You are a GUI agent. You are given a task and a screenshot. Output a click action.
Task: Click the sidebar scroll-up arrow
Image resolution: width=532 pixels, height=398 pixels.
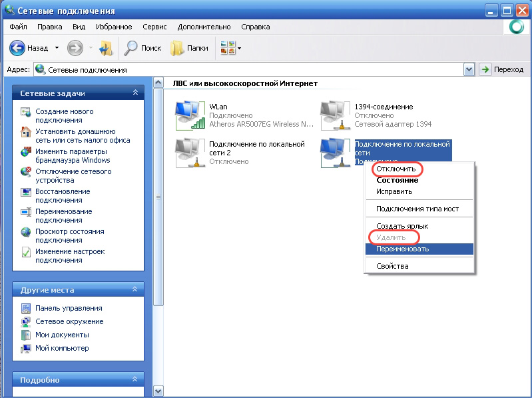[158, 83]
